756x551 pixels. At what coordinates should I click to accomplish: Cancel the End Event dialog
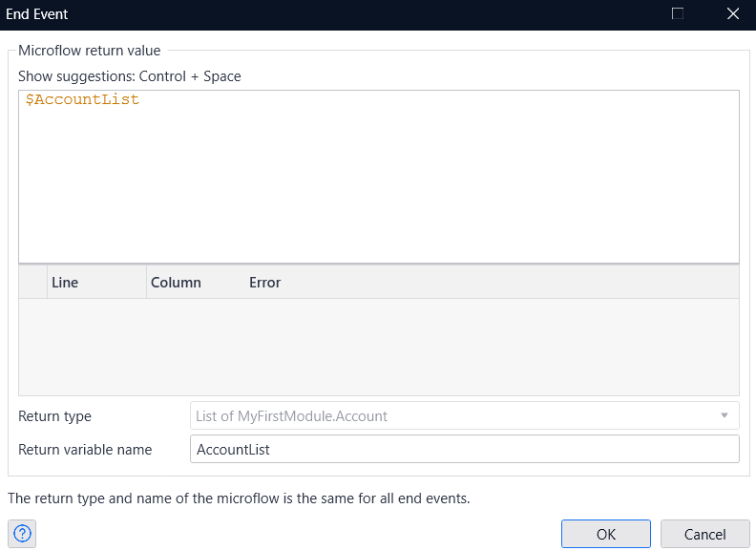704,534
